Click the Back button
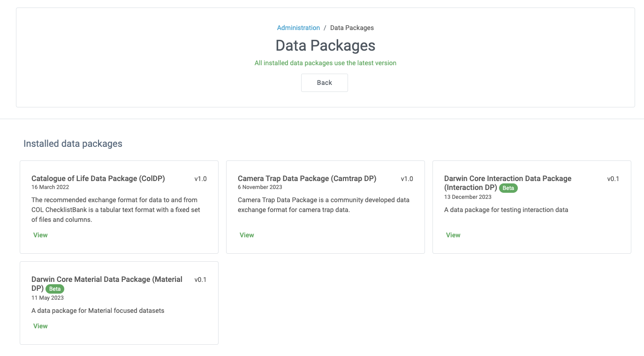The width and height of the screenshot is (644, 356). (324, 83)
